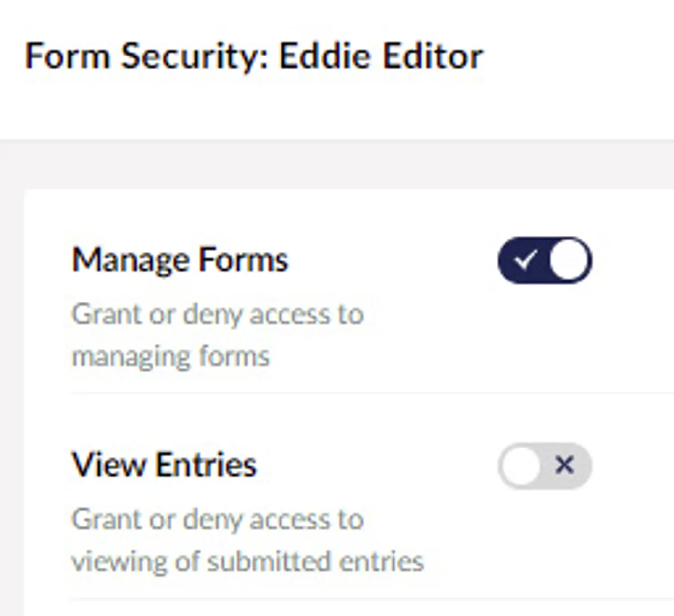674x616 pixels.
Task: Select the white knob of the Manage Forms switch
Action: 568,258
